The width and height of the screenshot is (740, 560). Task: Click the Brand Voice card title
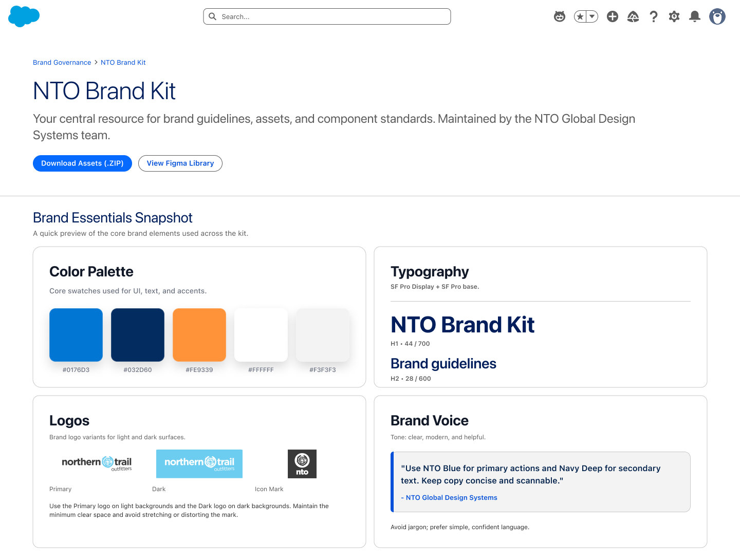tap(430, 420)
